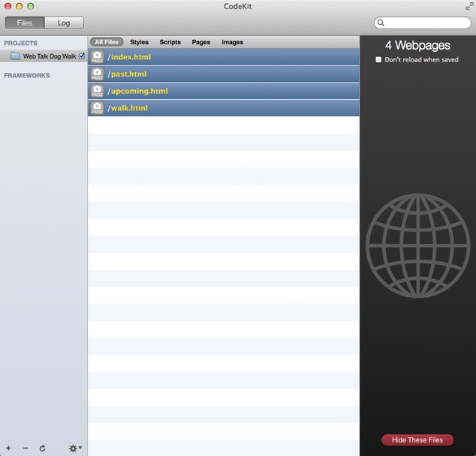This screenshot has height=456, width=476.
Task: Click the Web Talk Dog Walk folder icon
Action: [15, 56]
